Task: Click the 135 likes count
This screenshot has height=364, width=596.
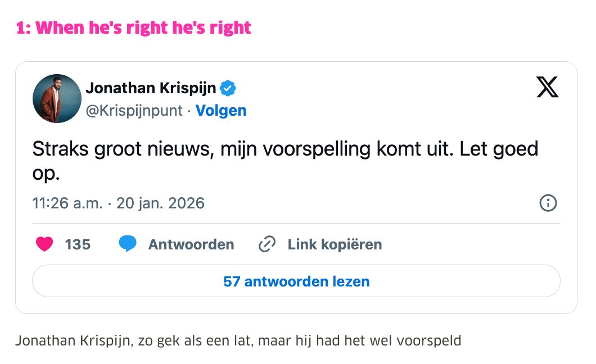Action: click(x=78, y=244)
